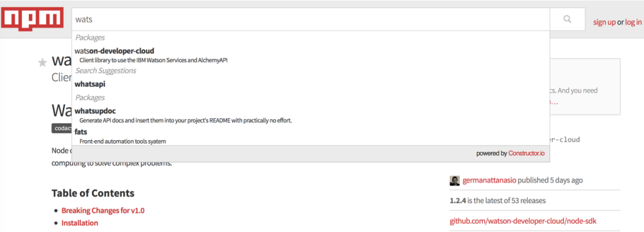Select watson-developer-cloud package suggestion
Viewport: 644px width, 232px height.
(x=311, y=55)
